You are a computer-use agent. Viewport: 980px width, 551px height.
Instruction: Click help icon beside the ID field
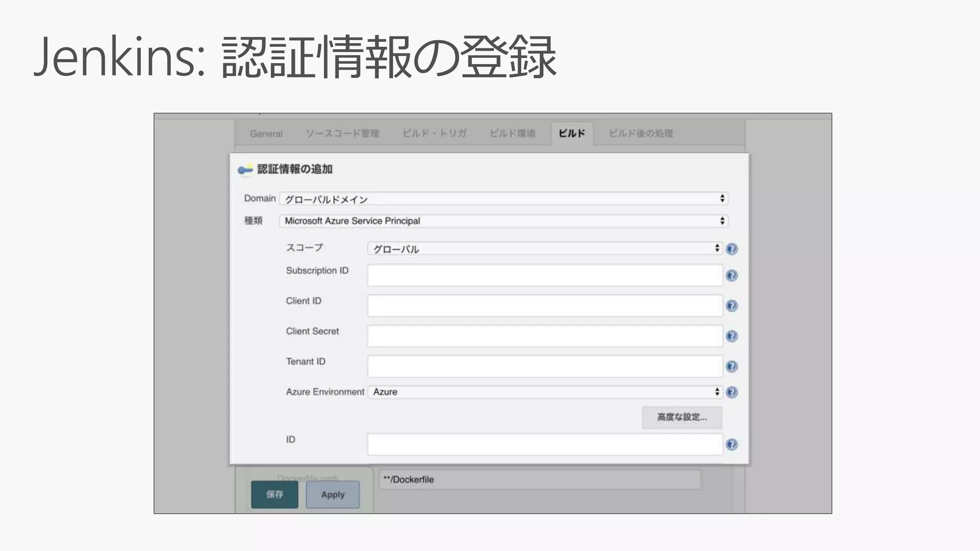tap(732, 445)
